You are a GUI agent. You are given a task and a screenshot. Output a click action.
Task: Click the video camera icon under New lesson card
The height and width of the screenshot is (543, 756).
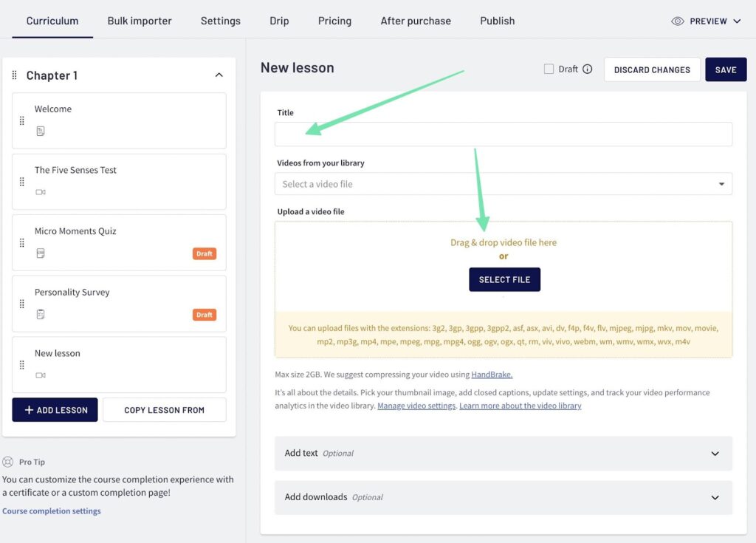pos(41,375)
